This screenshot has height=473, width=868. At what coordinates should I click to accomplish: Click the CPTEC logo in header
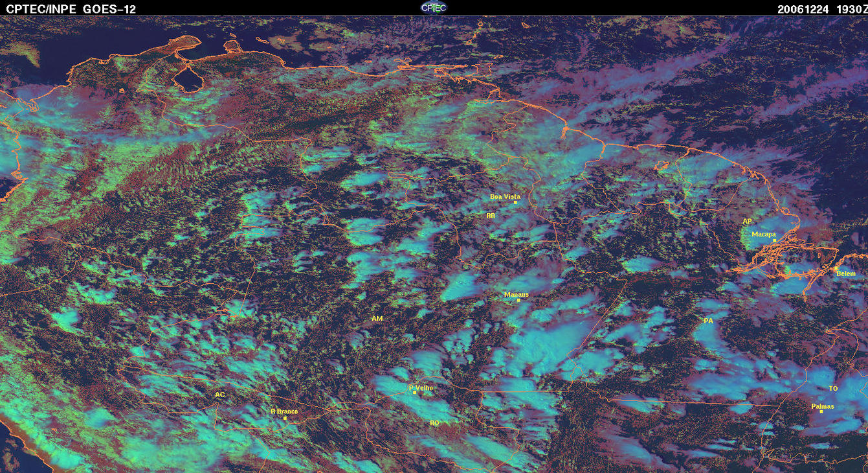[434, 7]
